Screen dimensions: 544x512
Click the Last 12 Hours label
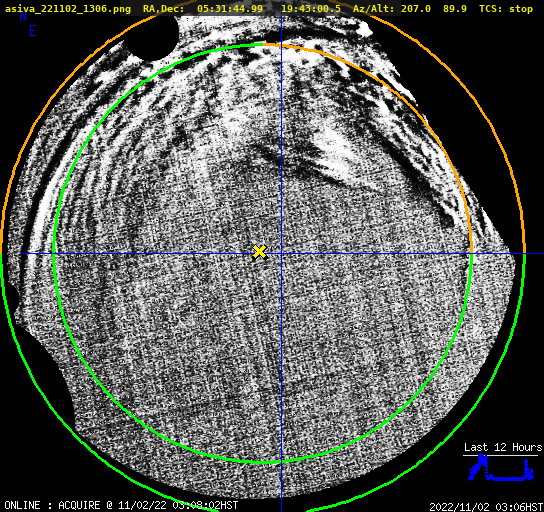pos(503,447)
